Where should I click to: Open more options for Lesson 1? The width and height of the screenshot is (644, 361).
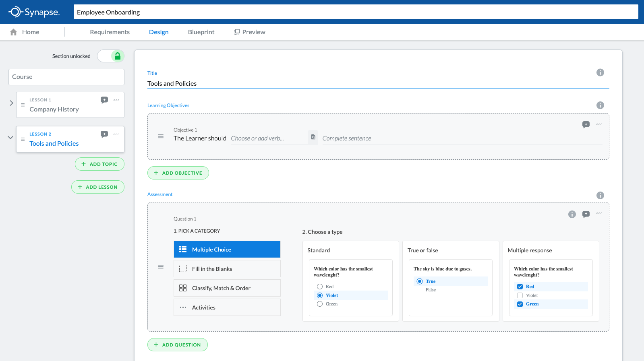coord(116,100)
